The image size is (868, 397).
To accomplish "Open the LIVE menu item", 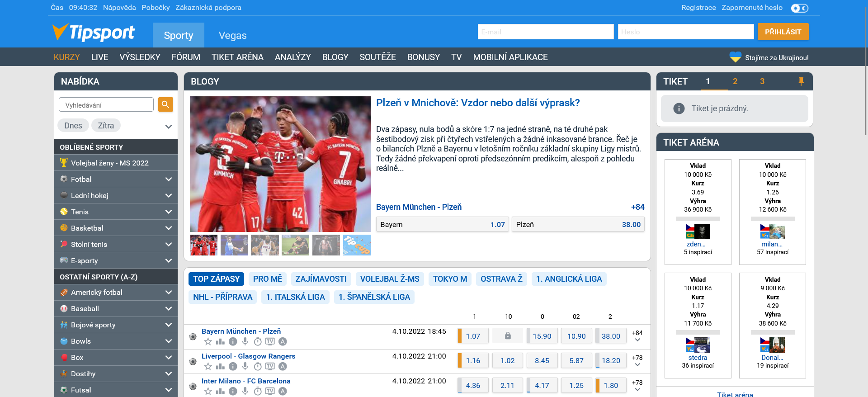I will [x=99, y=57].
